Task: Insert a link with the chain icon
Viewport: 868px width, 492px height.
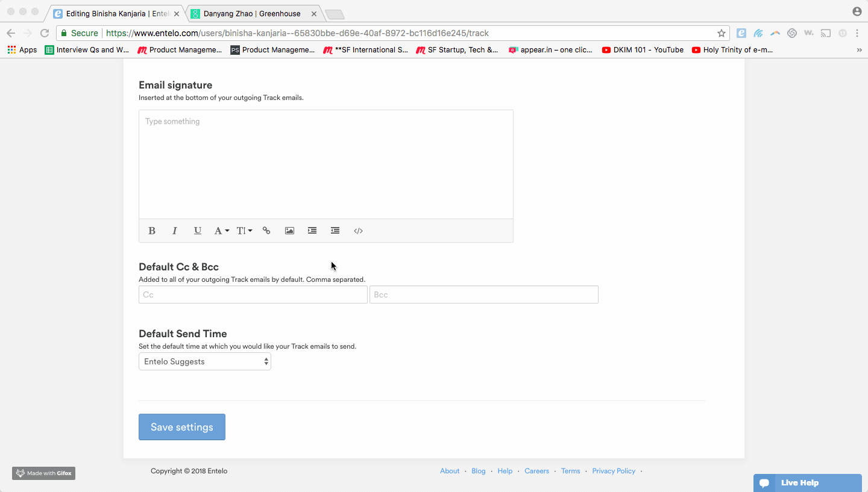Action: click(266, 231)
